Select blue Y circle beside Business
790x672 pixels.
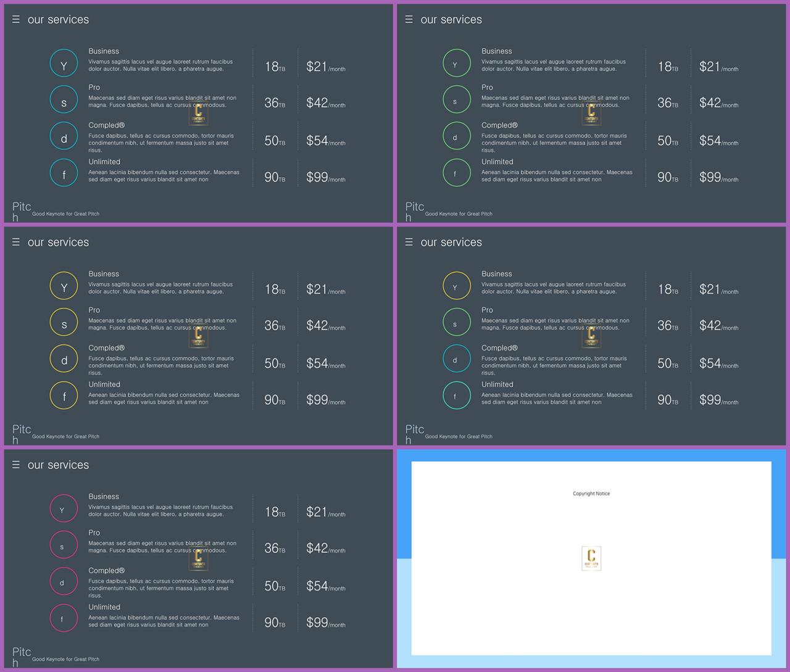64,63
